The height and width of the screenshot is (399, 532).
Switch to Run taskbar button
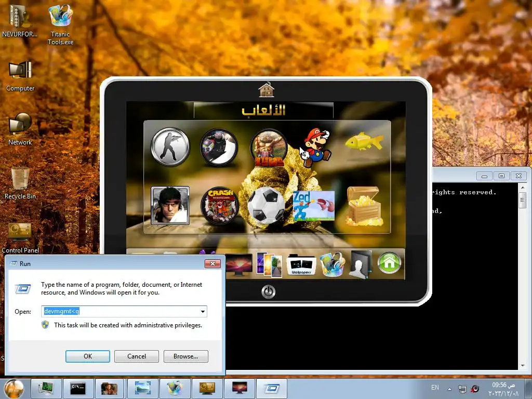[x=272, y=389]
